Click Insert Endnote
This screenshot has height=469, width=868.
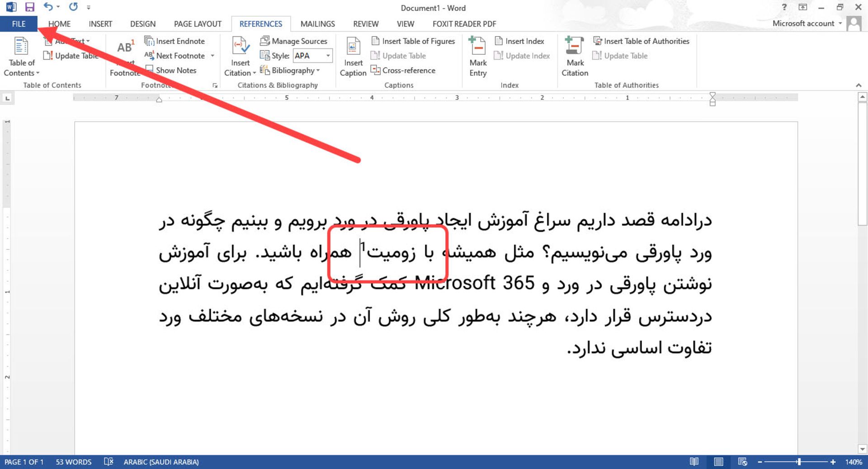tap(175, 41)
